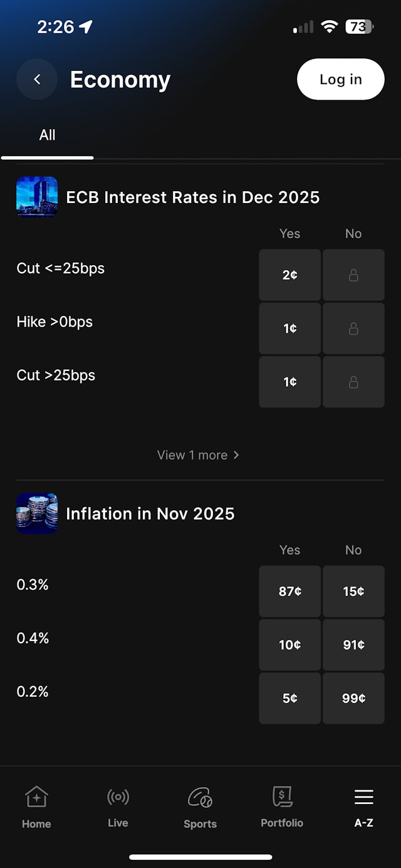Tap the Inflation coins thumbnail
Screen dimensions: 401x868
tap(37, 513)
